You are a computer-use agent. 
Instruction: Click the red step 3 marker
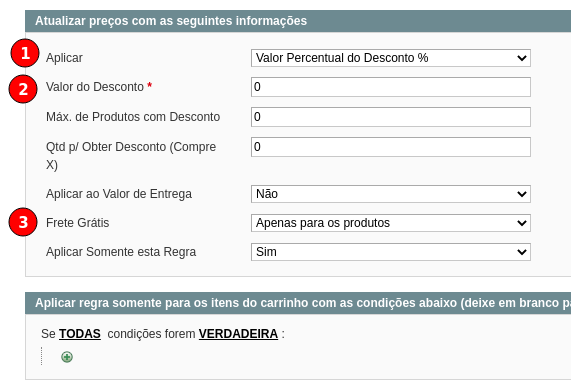23,222
